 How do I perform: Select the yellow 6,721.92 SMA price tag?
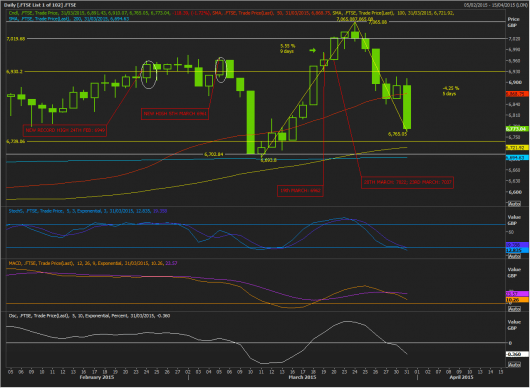517,148
